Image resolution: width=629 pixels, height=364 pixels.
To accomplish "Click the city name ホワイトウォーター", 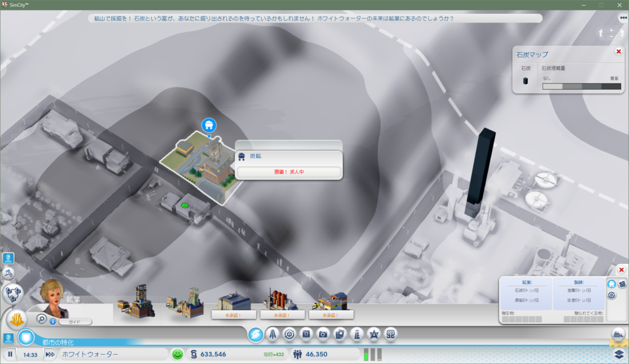I will click(90, 354).
